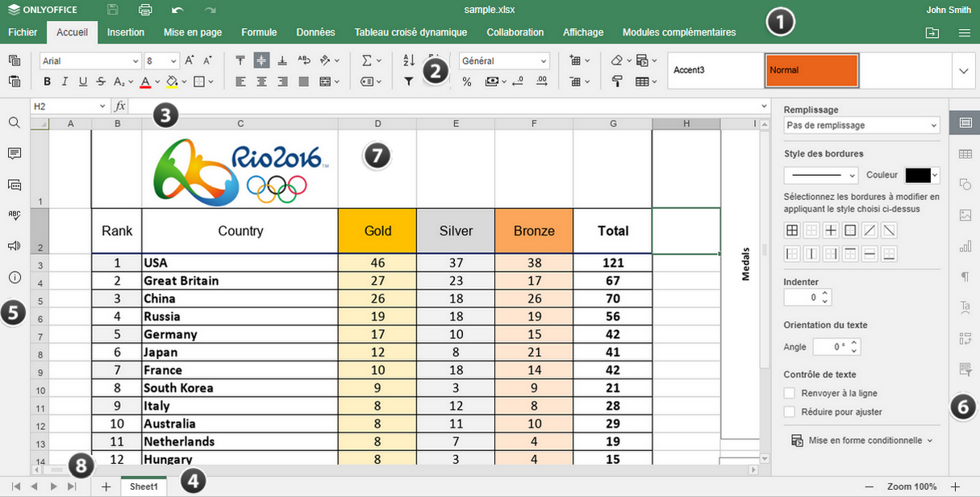The width and height of the screenshot is (980, 497).
Task: Open the Arial font family dropdown
Action: point(90,61)
